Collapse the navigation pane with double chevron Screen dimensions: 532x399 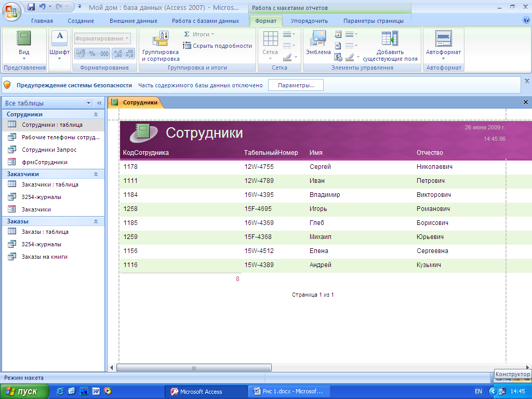(x=99, y=103)
